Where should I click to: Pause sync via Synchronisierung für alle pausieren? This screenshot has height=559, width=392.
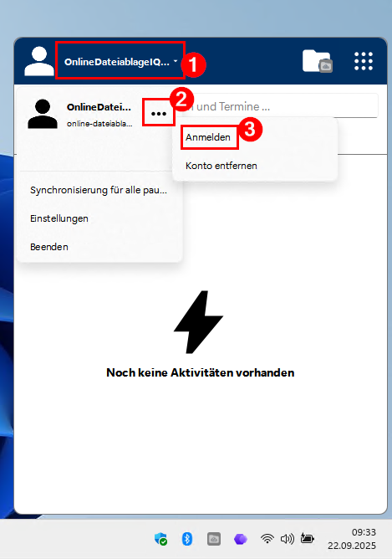pos(99,190)
